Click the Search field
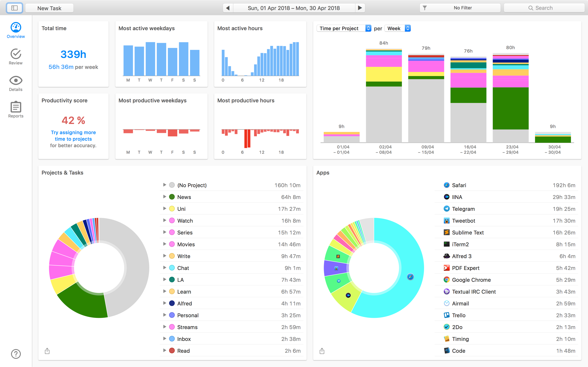 544,8
